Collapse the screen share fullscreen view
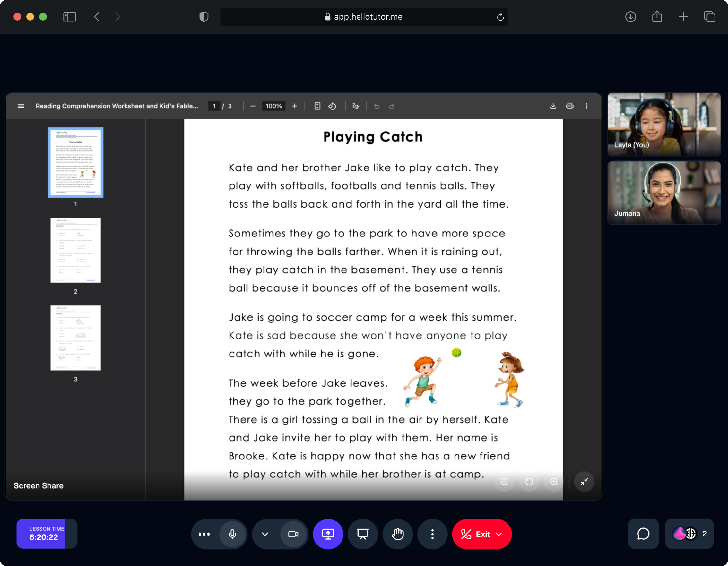The height and width of the screenshot is (566, 728). [x=584, y=482]
